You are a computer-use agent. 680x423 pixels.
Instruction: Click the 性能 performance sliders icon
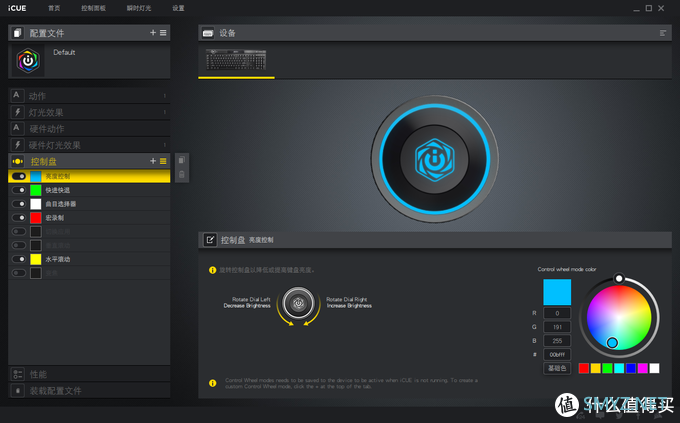click(17, 374)
